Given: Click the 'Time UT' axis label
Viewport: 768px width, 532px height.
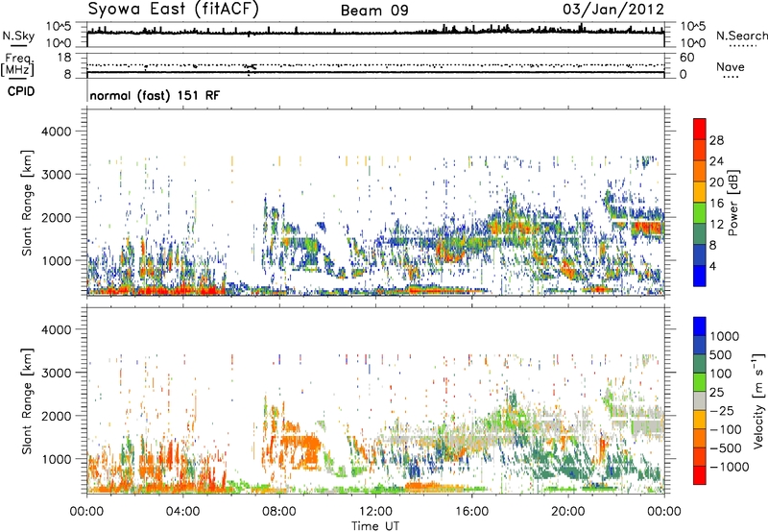Looking at the screenshot, I should 375,525.
